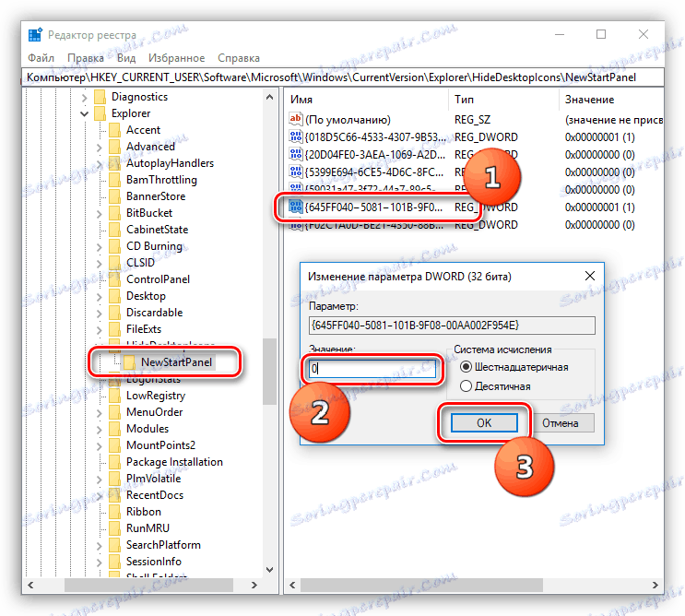Expand the Advanced tree node
Image resolution: width=685 pixels, height=616 pixels.
[100, 147]
